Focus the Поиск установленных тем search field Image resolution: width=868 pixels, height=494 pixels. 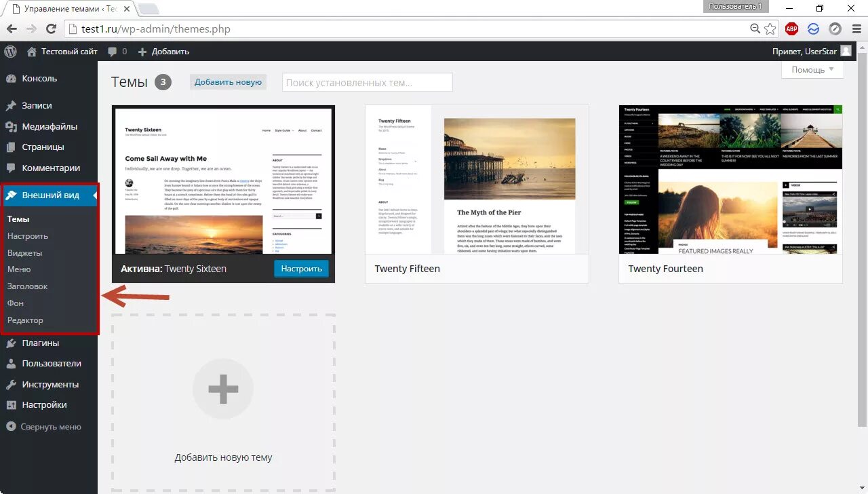point(367,82)
